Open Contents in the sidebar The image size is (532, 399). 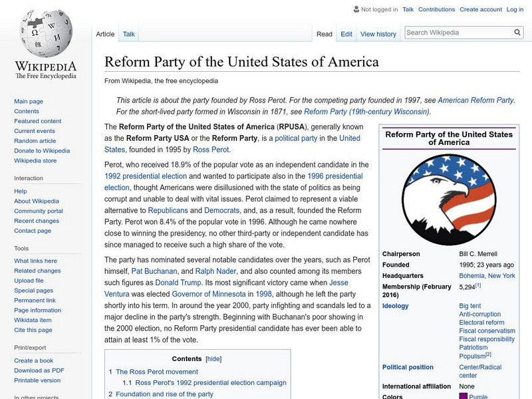coord(27,111)
